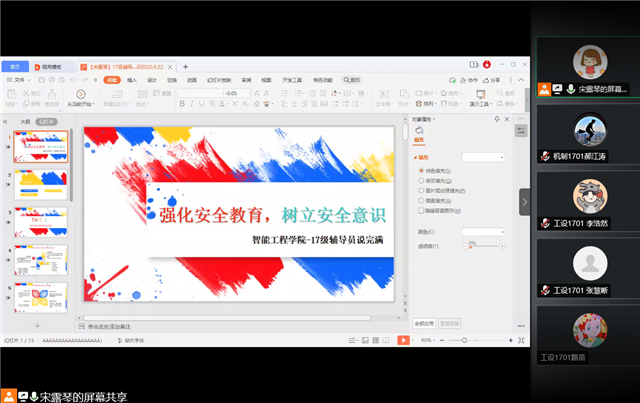Click the Format Painter brush icon
This screenshot has width=640, height=403.
pos(52,94)
